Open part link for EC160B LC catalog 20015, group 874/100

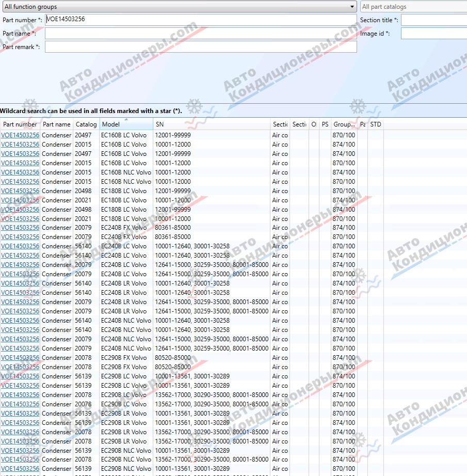[x=20, y=145]
